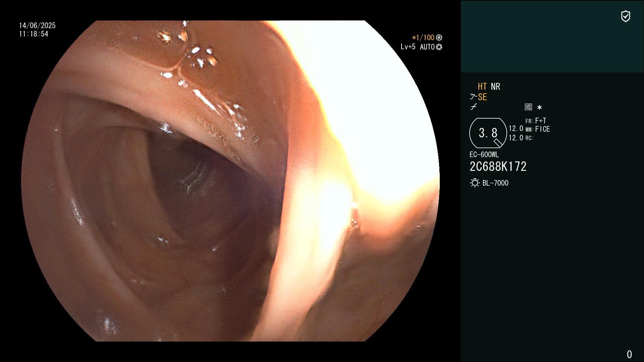644x362 pixels.
Task: Click the MM: FICE setting
Action: (538, 129)
